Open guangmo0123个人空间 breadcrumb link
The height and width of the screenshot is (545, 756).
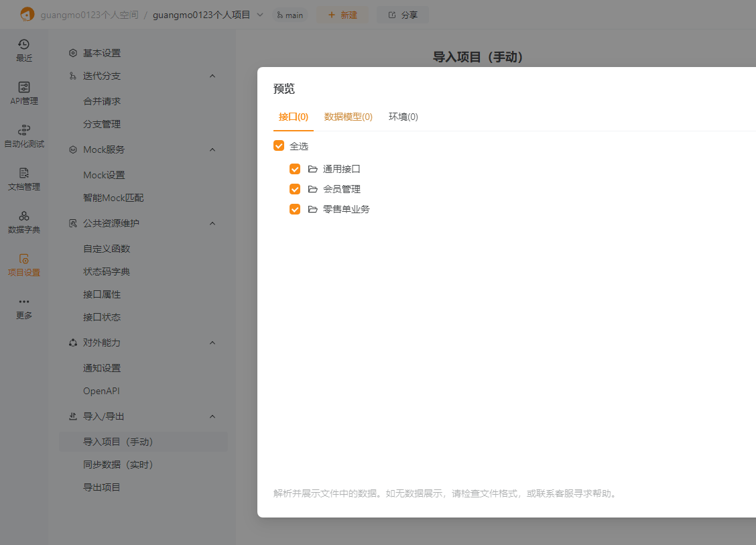[x=89, y=15]
